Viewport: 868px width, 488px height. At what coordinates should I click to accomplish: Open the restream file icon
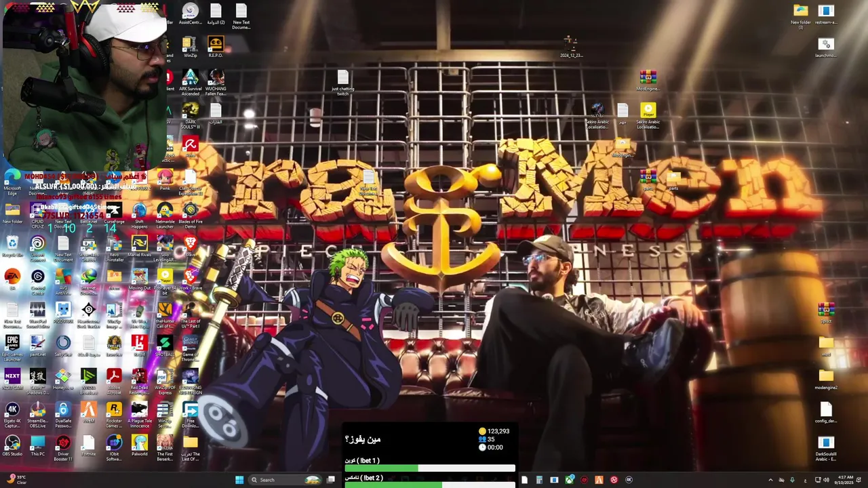(x=826, y=14)
